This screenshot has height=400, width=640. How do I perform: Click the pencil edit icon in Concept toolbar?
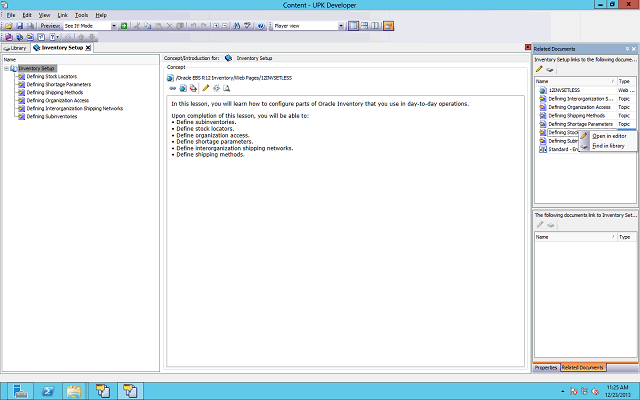(x=206, y=88)
